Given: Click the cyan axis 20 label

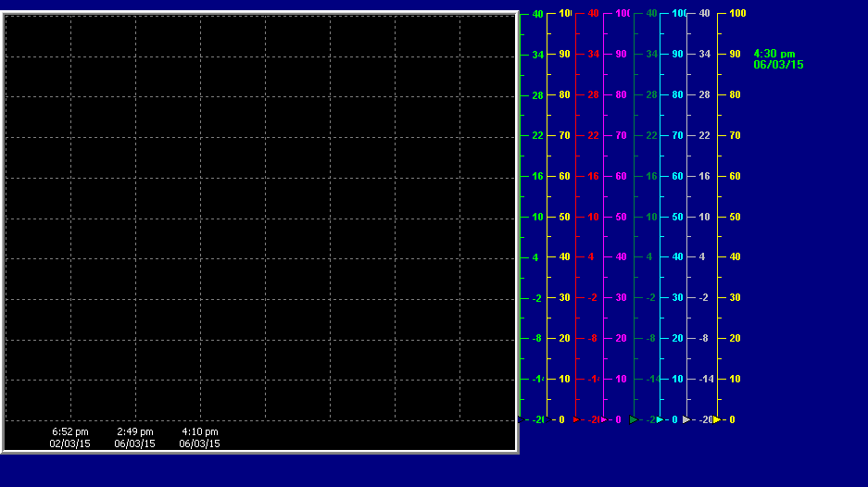Looking at the screenshot, I should click(677, 338).
